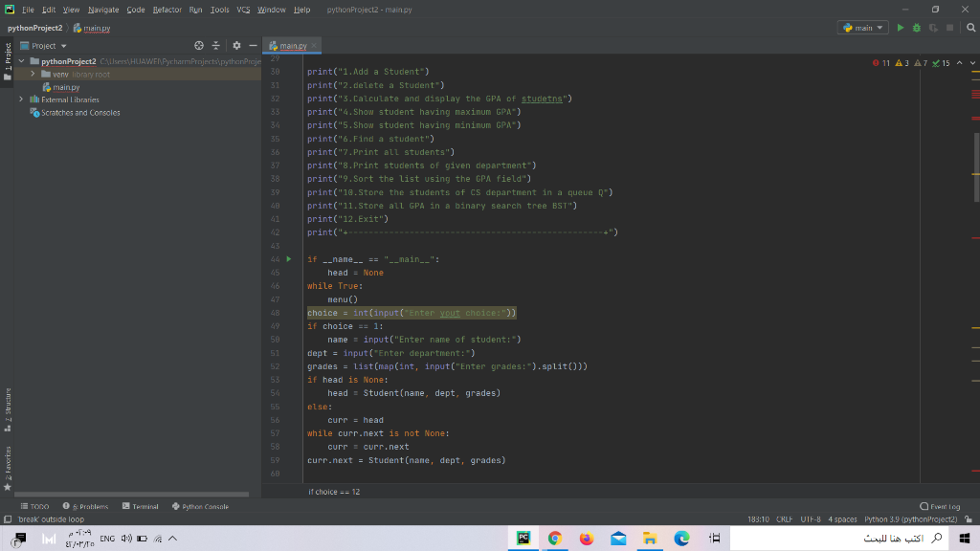
Task: Open Project panel settings gear
Action: click(x=235, y=46)
